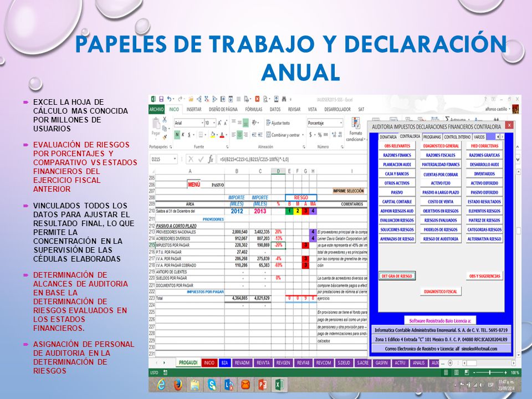Switch to the FÓRMULAS ribbon tab
532x399 pixels.
[253, 109]
